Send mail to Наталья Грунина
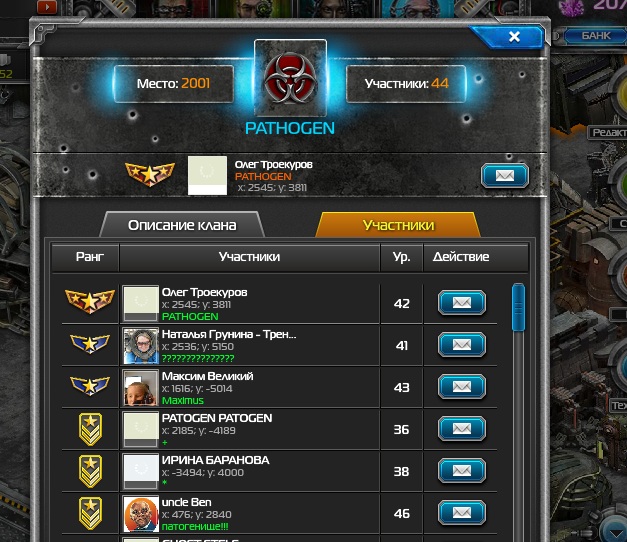This screenshot has height=542, width=627. click(x=462, y=345)
